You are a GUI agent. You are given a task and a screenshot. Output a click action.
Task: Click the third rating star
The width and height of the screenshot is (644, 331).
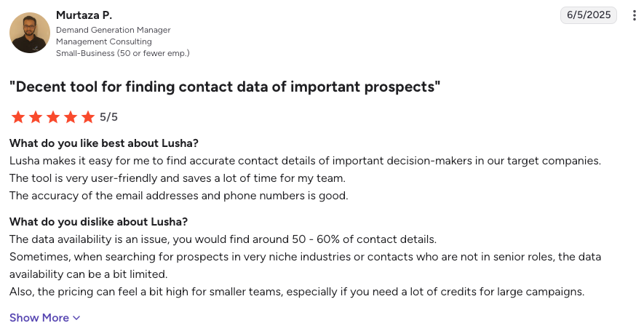coord(53,117)
